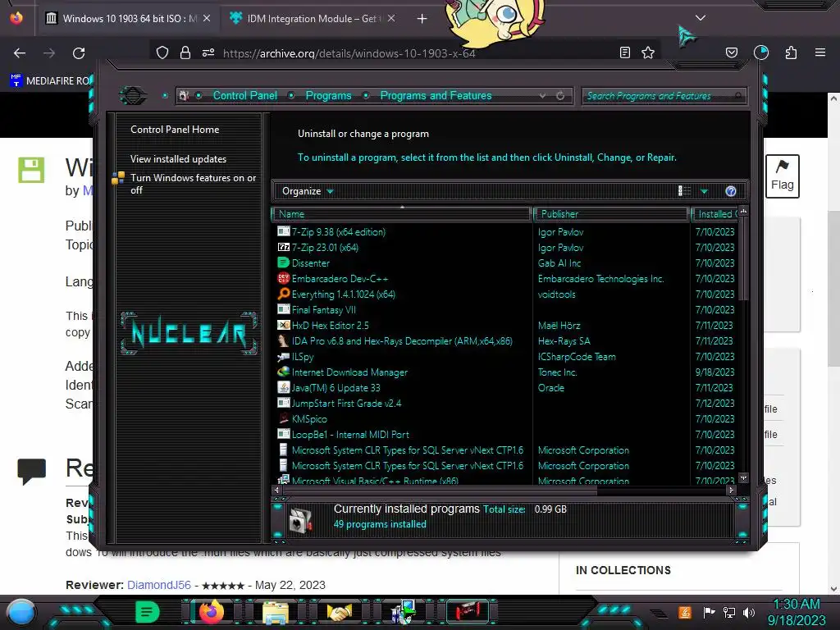Select IDA Pro v6.8 entry icon
This screenshot has width=840, height=630.
pos(283,340)
